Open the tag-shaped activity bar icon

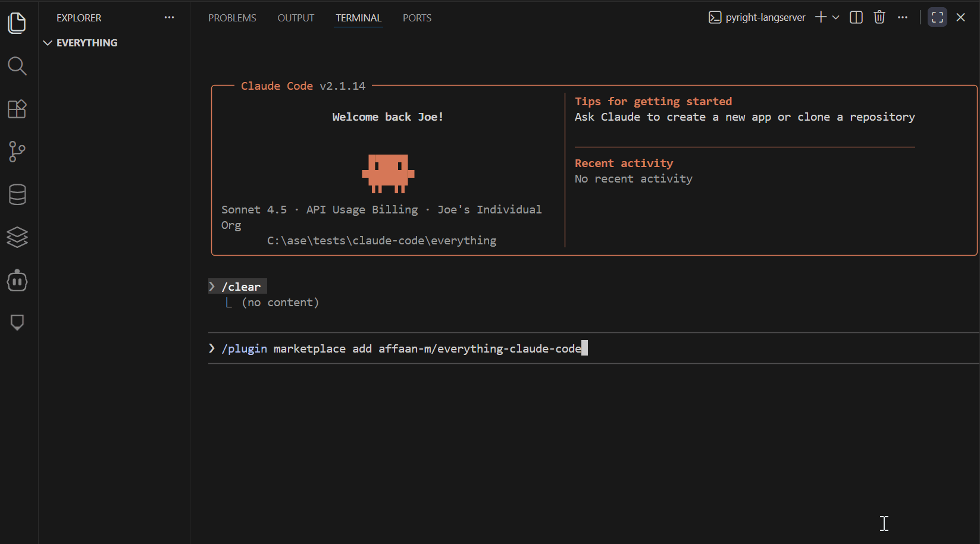tap(17, 322)
